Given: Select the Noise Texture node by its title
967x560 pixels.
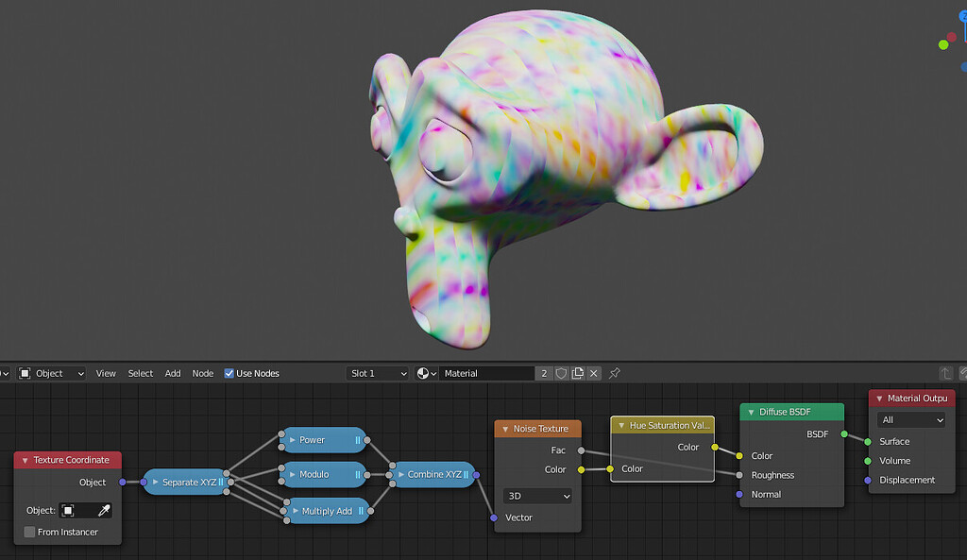Looking at the screenshot, I should click(541, 429).
